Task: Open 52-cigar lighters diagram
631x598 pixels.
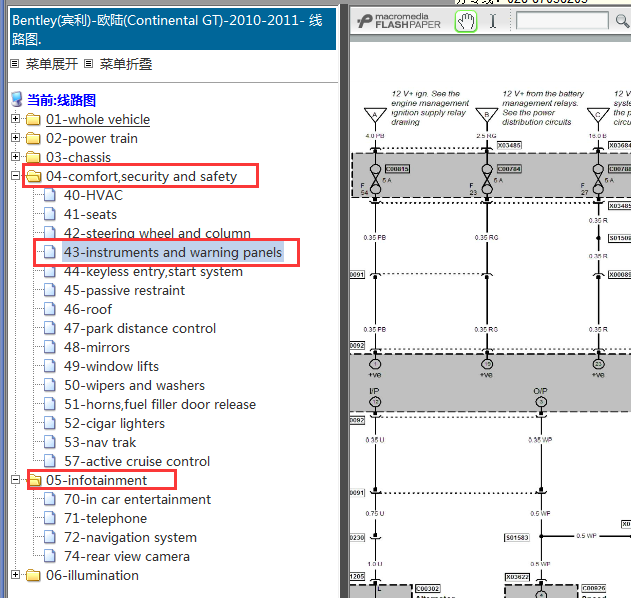Action: [114, 423]
